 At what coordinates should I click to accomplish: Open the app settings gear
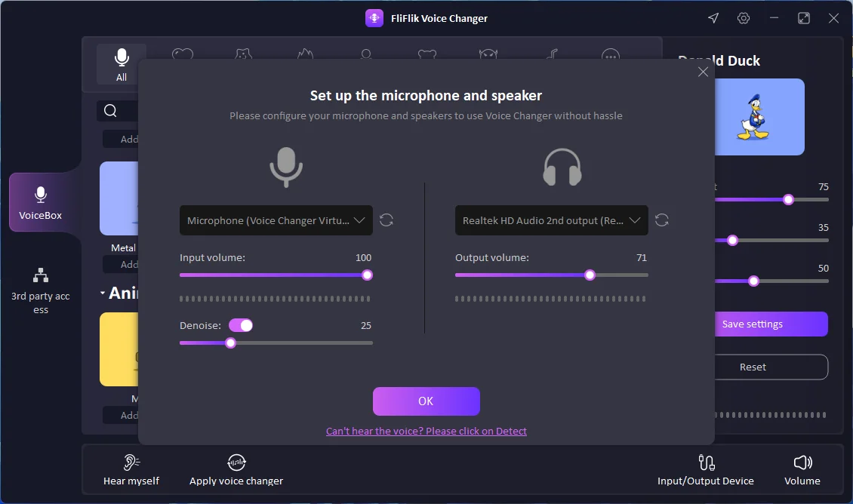click(743, 17)
